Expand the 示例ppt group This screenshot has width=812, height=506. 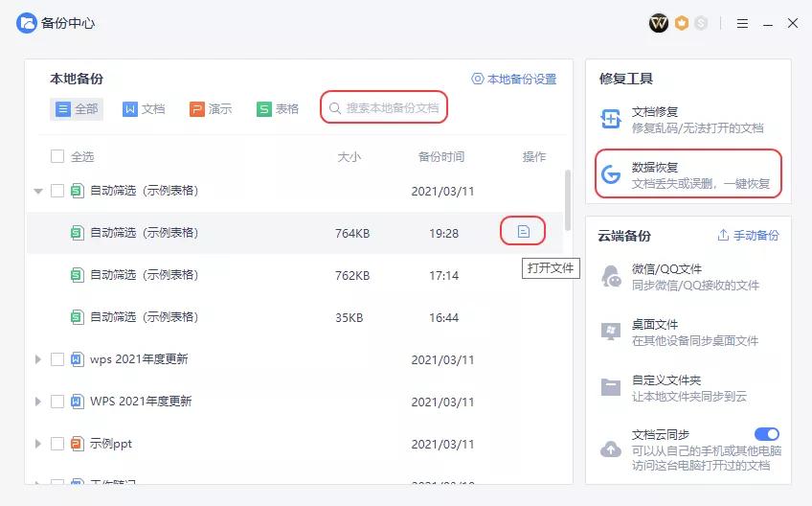coord(37,444)
